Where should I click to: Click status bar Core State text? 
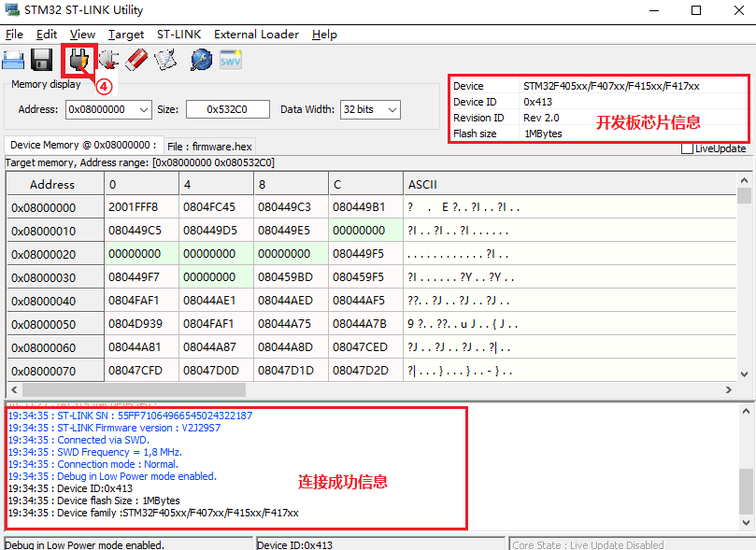point(588,545)
